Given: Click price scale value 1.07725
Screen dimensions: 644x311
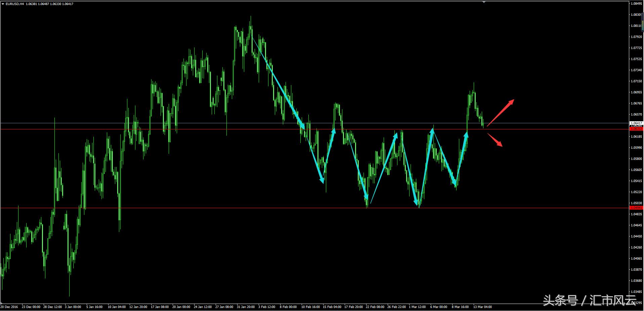Looking at the screenshot, I should 636,48.
